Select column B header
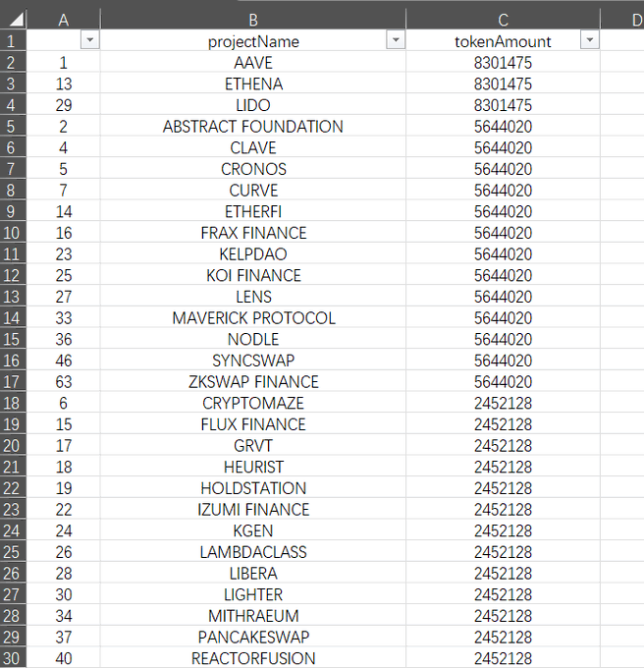Viewport: 644px width, 668px height. [x=253, y=20]
